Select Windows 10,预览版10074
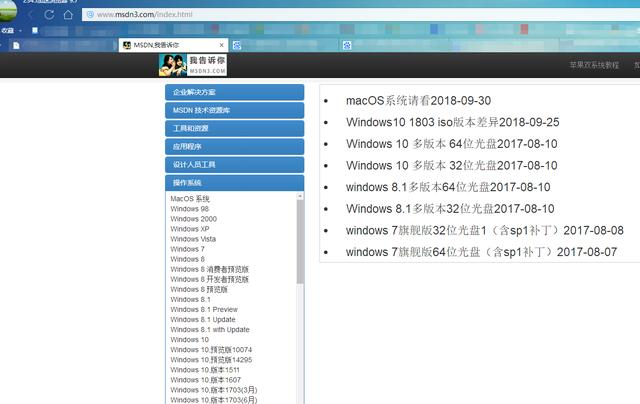This screenshot has height=404, width=640. tap(211, 350)
